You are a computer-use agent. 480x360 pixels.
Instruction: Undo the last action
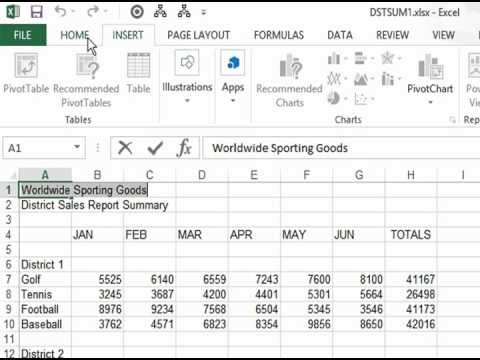coord(60,12)
